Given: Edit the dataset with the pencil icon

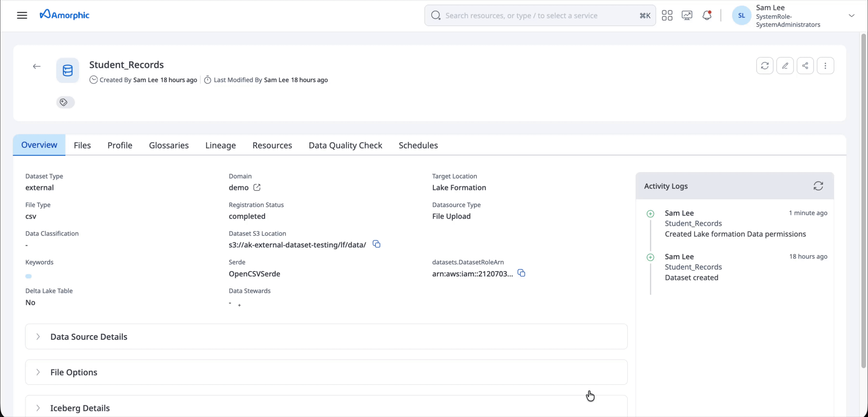Looking at the screenshot, I should [x=785, y=66].
